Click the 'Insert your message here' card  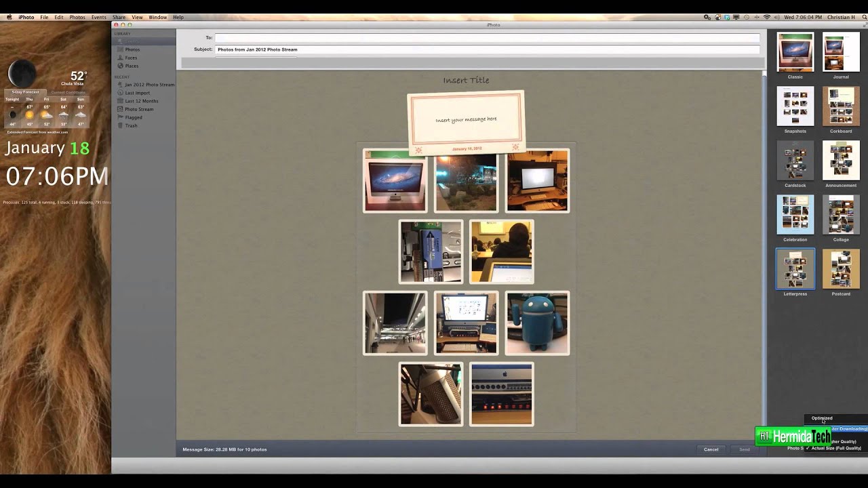pos(466,122)
